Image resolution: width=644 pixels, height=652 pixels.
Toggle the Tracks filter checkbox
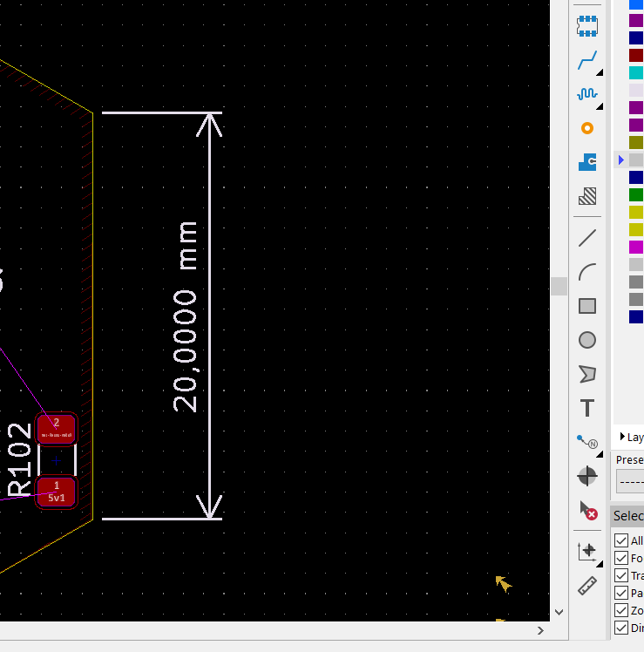point(621,575)
